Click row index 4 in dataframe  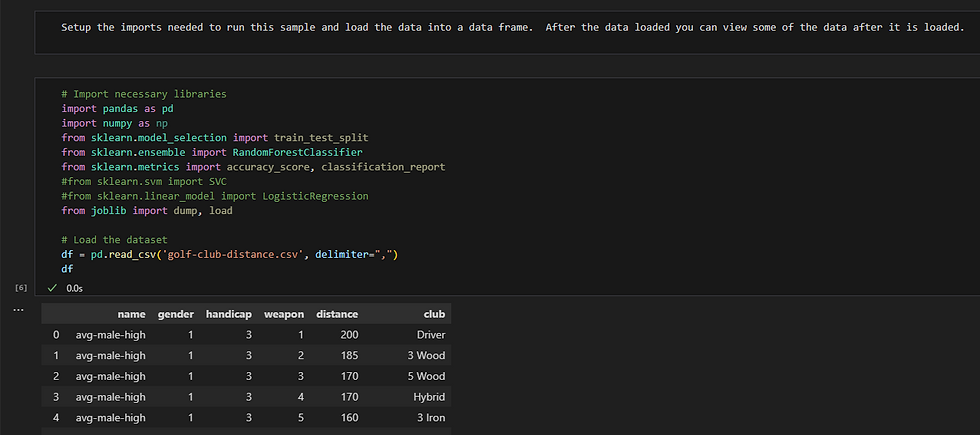[56, 417]
